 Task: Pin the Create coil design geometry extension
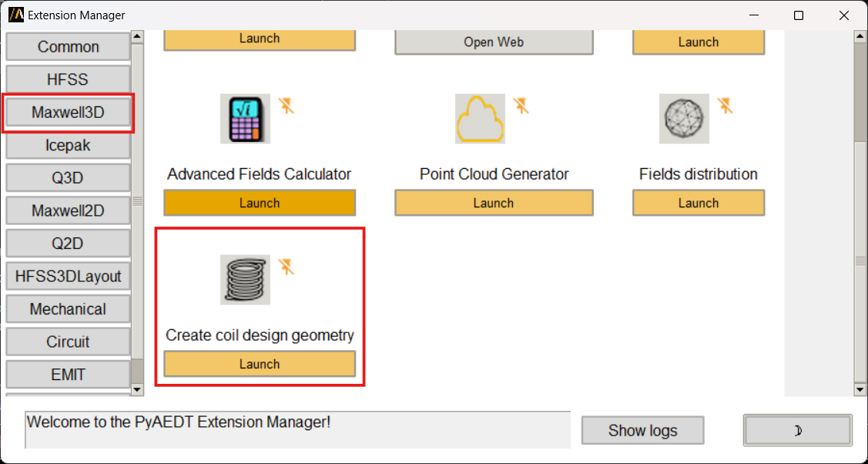287,267
